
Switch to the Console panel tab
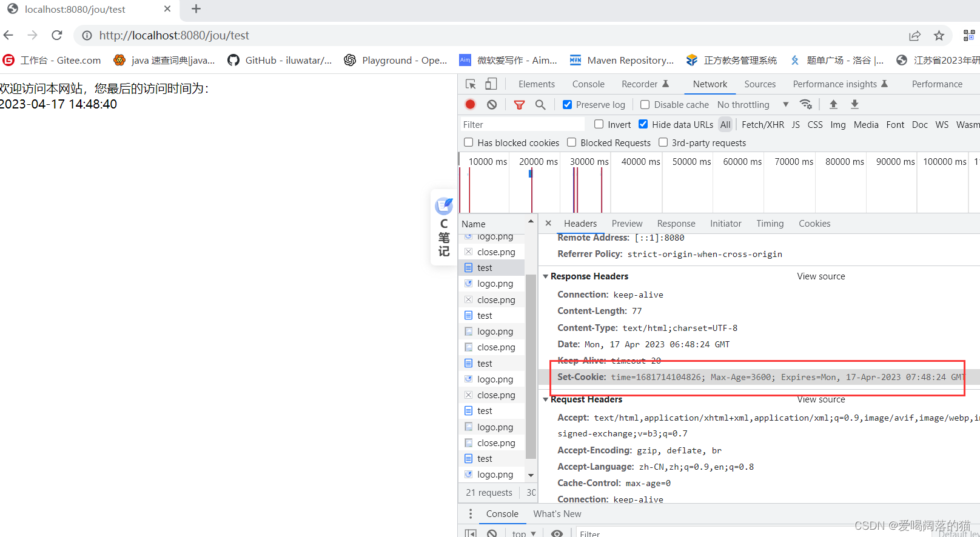[x=588, y=84]
